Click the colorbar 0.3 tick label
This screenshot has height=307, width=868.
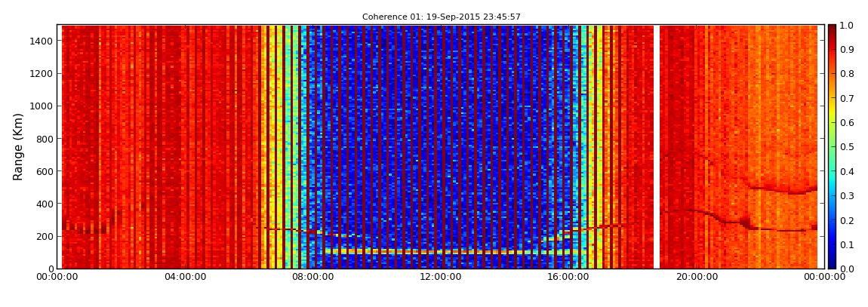846,196
